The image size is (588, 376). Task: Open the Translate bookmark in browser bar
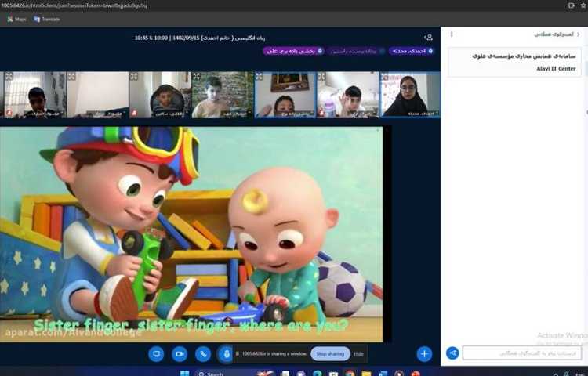(x=47, y=19)
